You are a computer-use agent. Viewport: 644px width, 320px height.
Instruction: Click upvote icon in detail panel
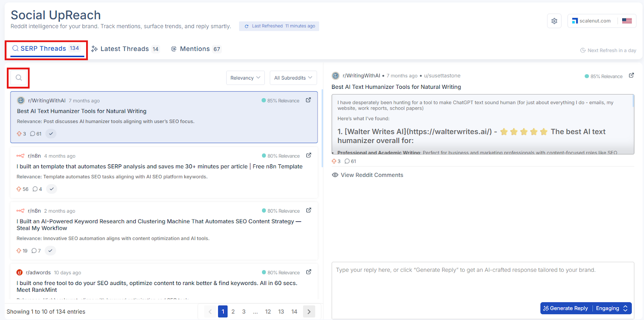tap(334, 161)
